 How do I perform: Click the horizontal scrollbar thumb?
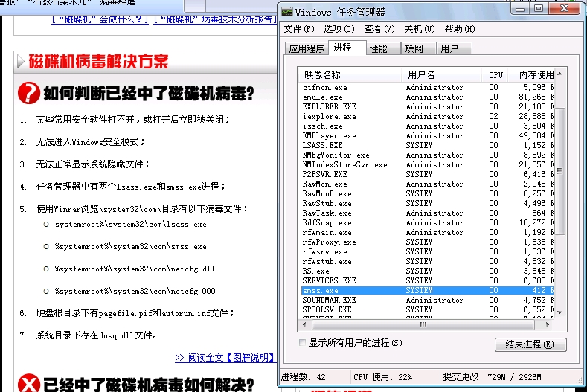point(422,324)
